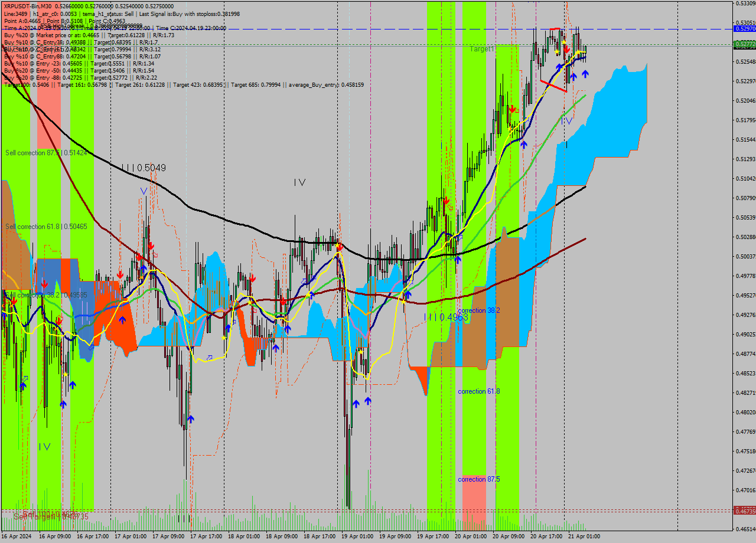Screen dimensions: 756x543
Task: Click the '20 Apr 17:00' time label
Action: 546,537
